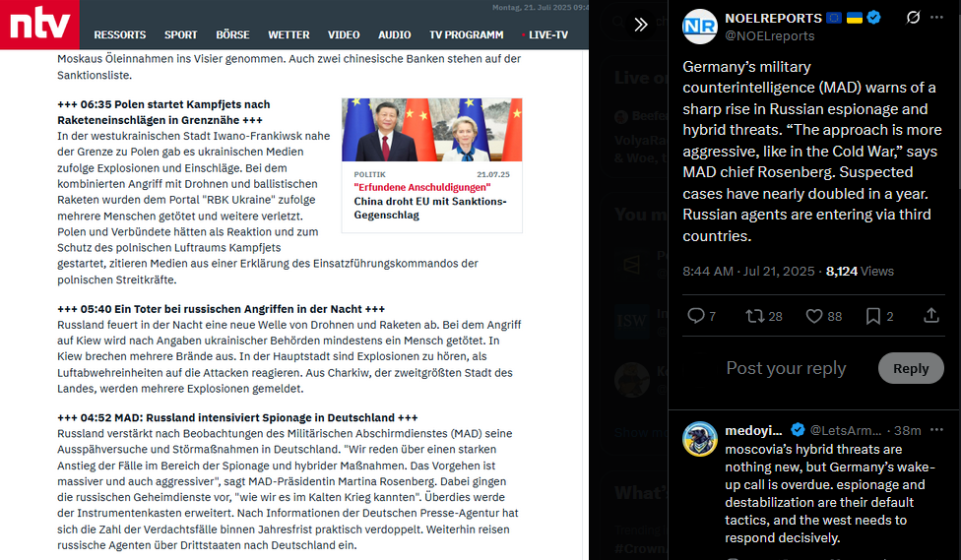The height and width of the screenshot is (560, 961).
Task: Click the ntv logo
Action: pos(39,25)
